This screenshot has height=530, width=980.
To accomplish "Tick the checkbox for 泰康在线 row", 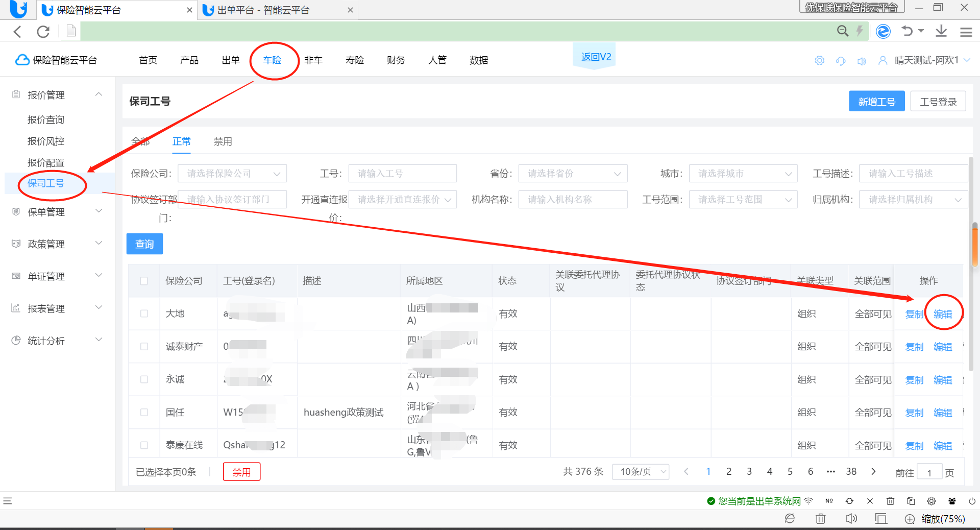I will tap(144, 445).
